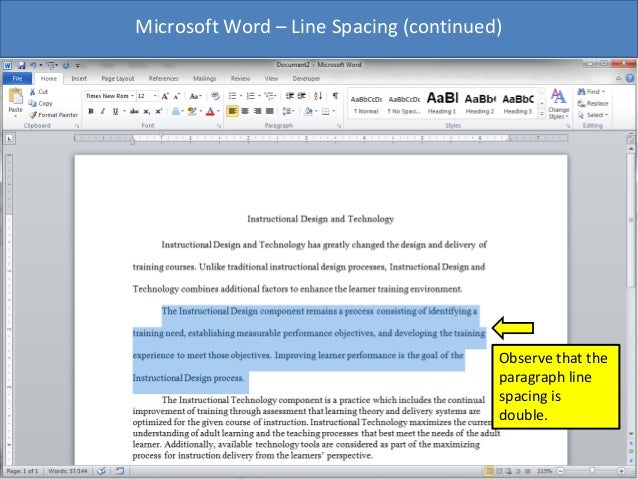Toggle Align Text Right
638x479 pixels.
point(257,111)
